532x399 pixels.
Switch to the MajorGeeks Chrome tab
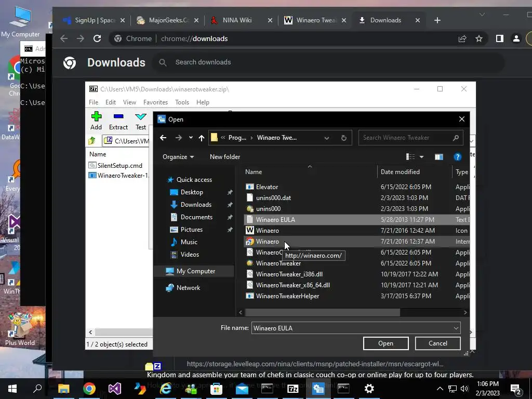click(168, 20)
